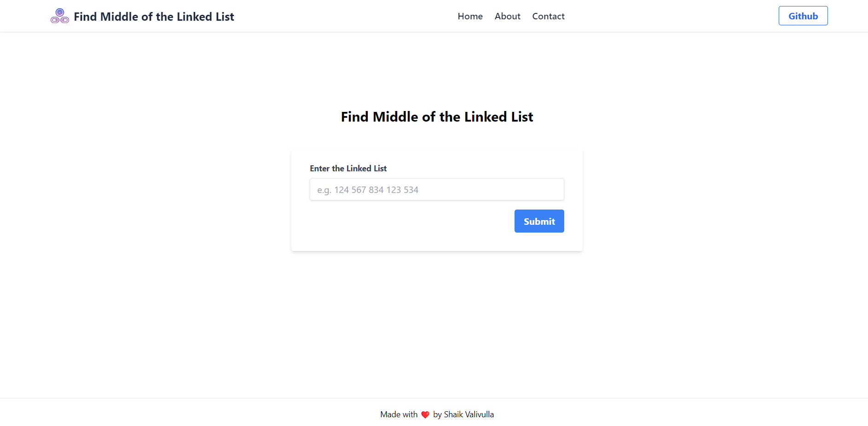Select the linked-list logo beside the site title
This screenshot has height=426, width=868.
[59, 16]
